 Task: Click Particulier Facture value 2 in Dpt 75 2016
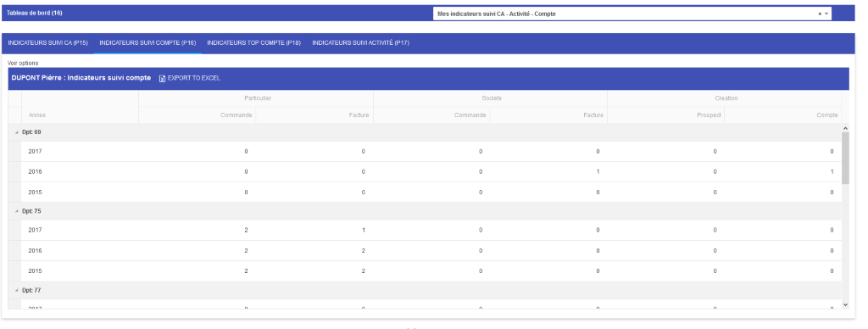coord(363,250)
